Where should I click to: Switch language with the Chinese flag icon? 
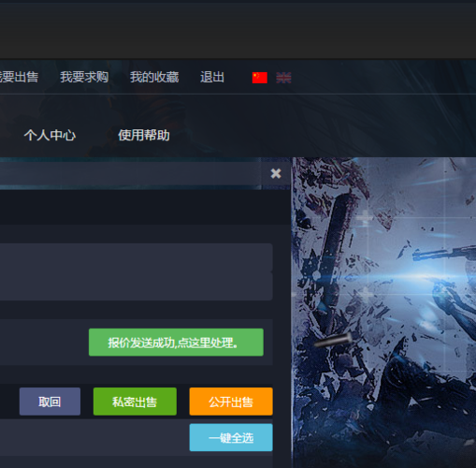tap(260, 78)
